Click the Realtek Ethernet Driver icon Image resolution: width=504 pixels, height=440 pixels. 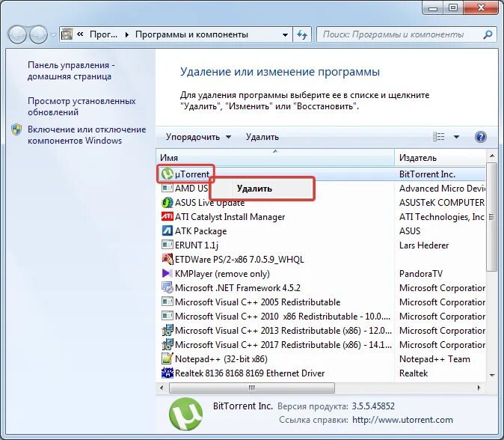click(x=168, y=373)
